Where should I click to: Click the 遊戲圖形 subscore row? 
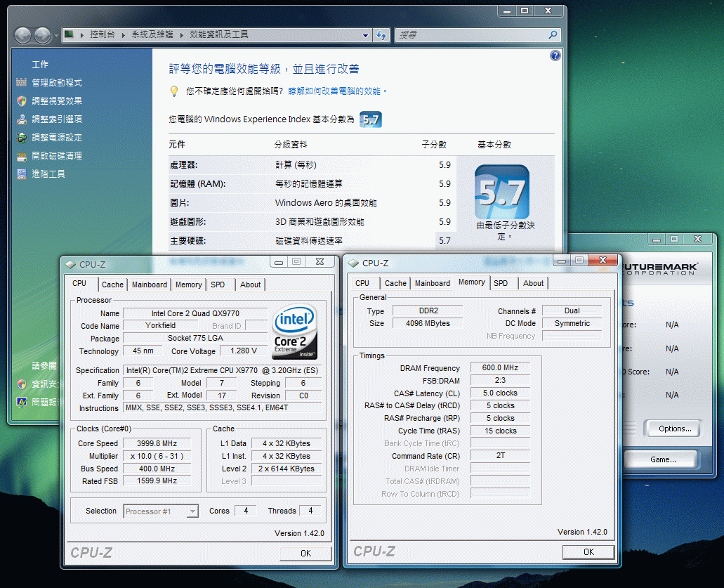point(312,222)
